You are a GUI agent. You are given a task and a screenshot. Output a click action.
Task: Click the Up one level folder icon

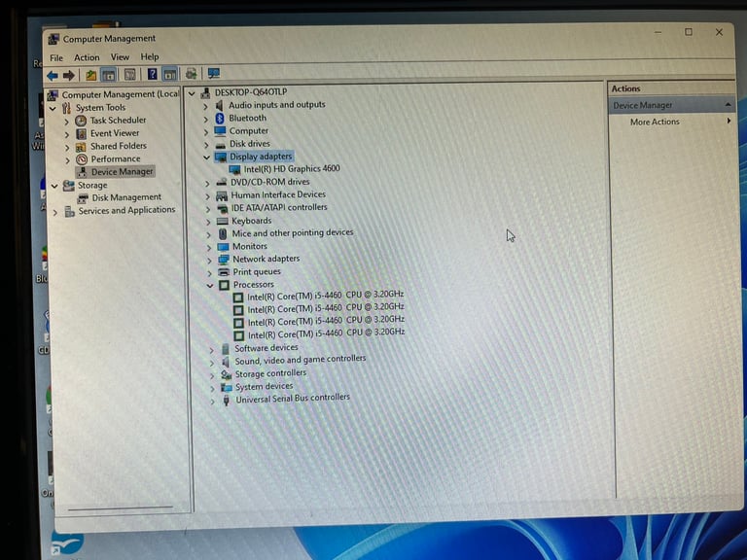pyautogui.click(x=90, y=75)
